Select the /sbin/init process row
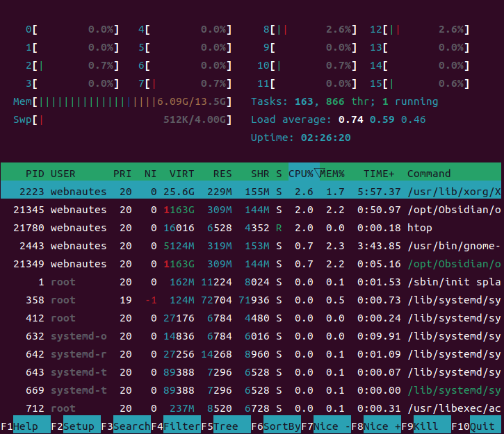The image size is (504, 434). pyautogui.click(x=251, y=282)
